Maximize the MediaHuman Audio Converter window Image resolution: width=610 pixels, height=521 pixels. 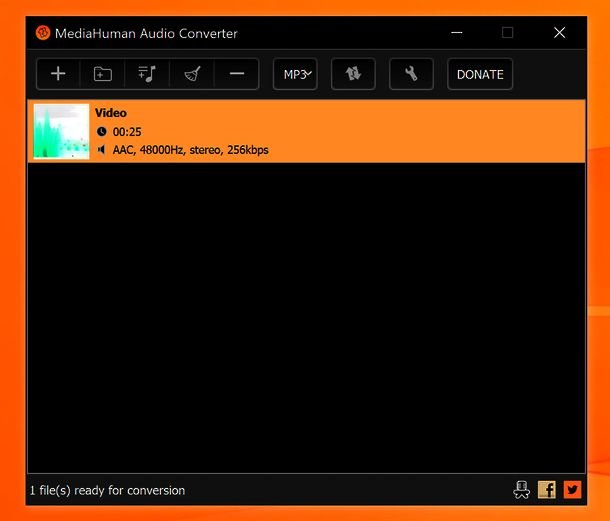(507, 33)
